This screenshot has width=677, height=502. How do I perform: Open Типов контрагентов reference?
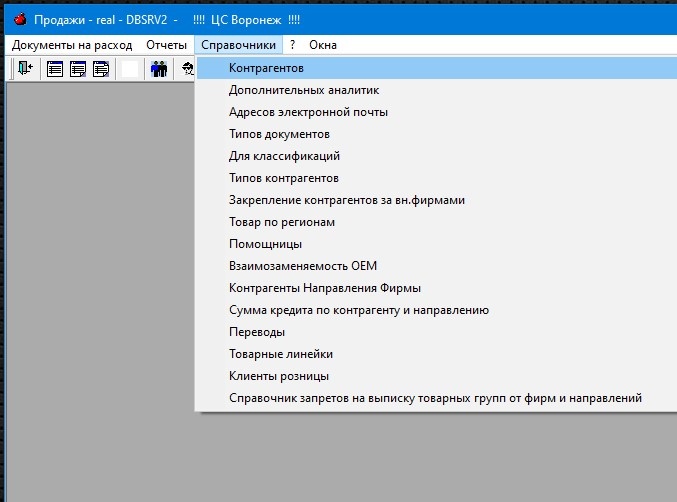point(437,178)
